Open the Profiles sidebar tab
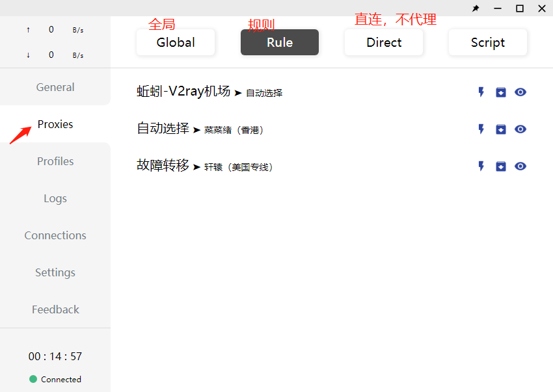This screenshot has height=392, width=553. pos(55,161)
